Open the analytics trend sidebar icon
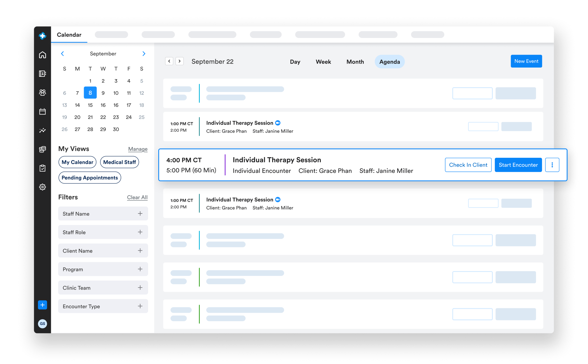Image resolution: width=588 pixels, height=364 pixels. pos(43,130)
